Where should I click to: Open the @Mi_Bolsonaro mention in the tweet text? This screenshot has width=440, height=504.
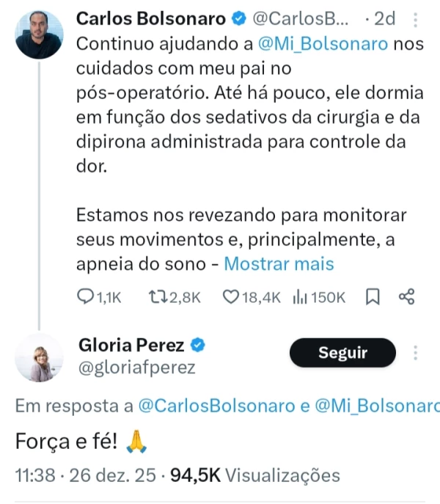click(x=324, y=43)
